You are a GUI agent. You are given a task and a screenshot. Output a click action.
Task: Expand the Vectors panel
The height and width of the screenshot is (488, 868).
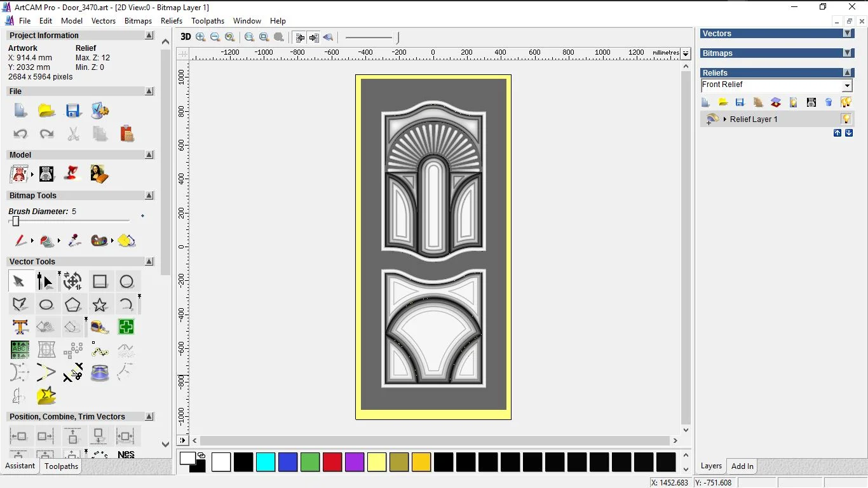847,34
